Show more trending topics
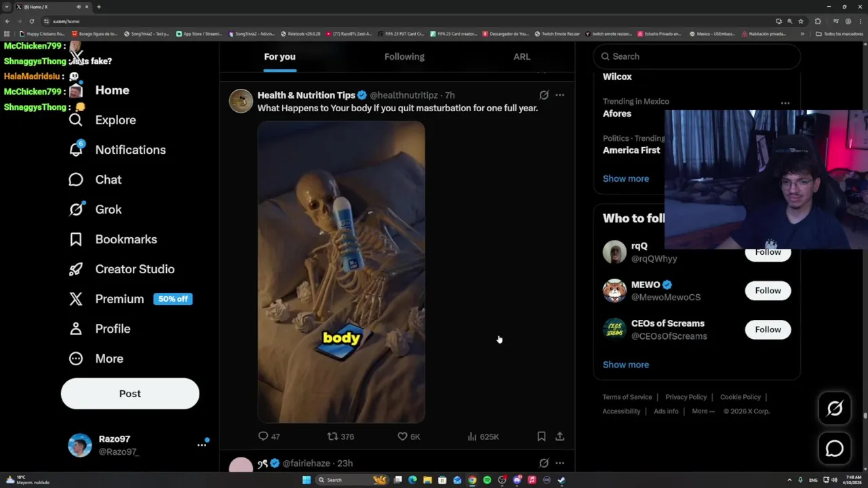The width and height of the screenshot is (868, 488). click(x=626, y=179)
